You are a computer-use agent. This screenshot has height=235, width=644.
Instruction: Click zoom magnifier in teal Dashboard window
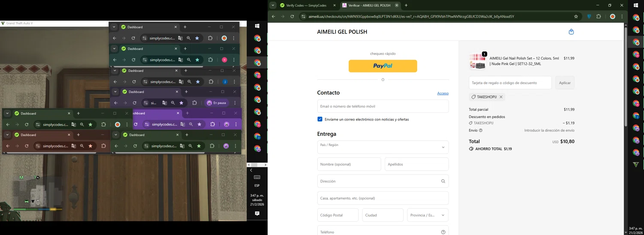point(189,60)
